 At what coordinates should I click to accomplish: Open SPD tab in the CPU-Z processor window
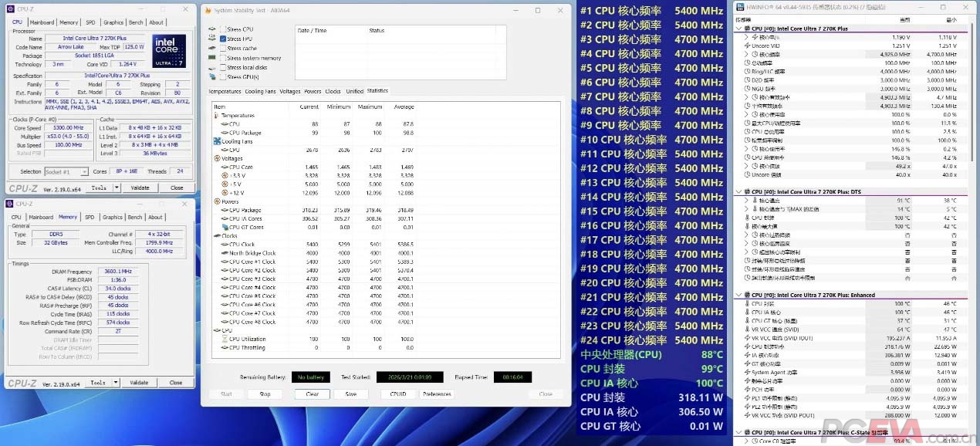click(x=90, y=22)
